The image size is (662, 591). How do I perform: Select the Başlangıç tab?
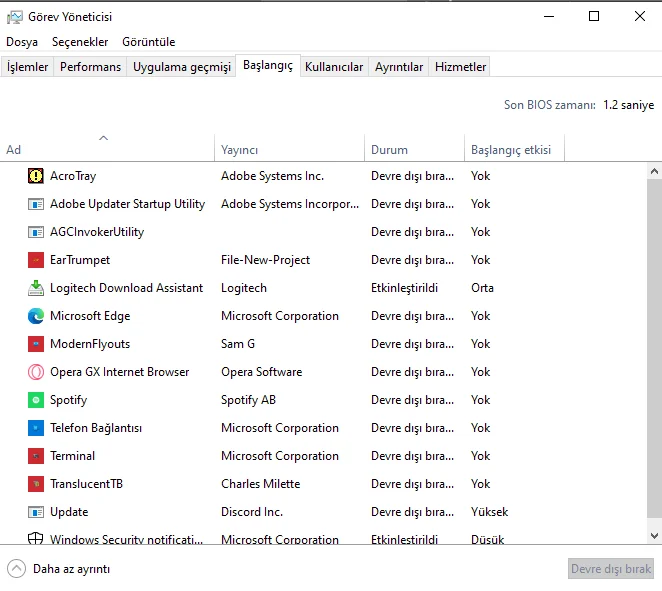point(268,65)
